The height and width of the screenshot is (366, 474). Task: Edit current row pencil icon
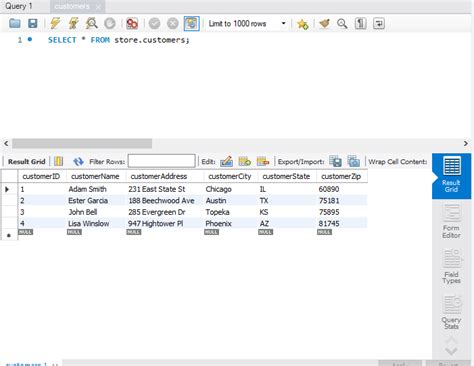click(227, 161)
